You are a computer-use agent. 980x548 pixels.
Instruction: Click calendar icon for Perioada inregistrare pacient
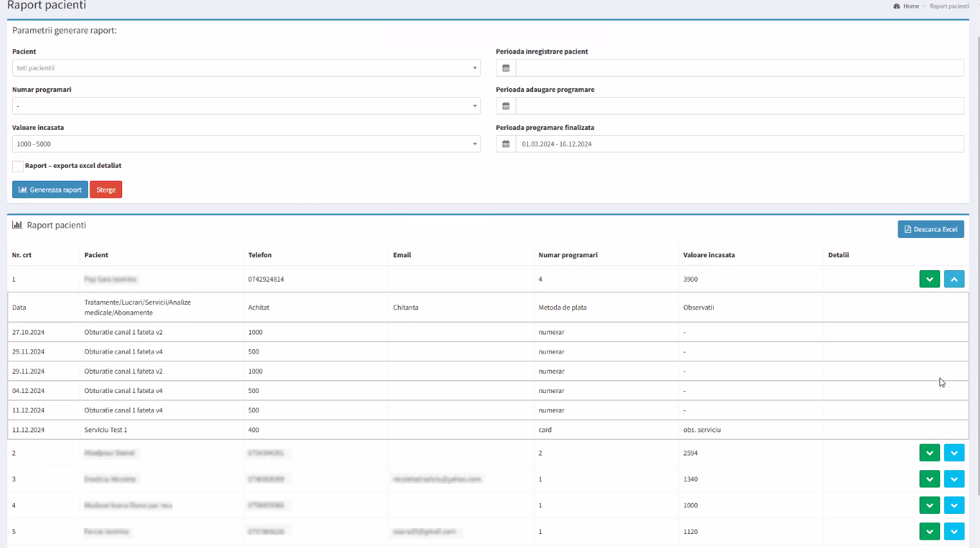point(506,68)
